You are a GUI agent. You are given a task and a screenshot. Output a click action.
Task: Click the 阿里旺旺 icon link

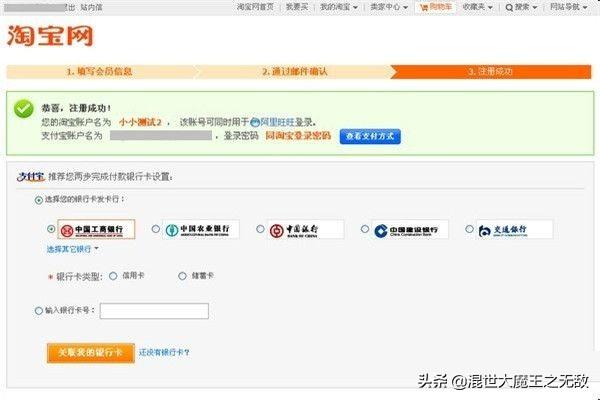(255, 122)
